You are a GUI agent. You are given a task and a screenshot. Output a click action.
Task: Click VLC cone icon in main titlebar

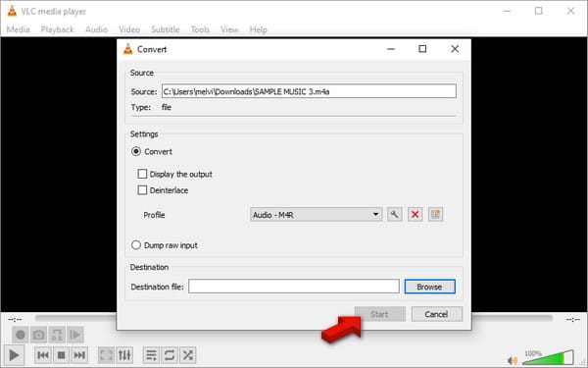[12, 11]
